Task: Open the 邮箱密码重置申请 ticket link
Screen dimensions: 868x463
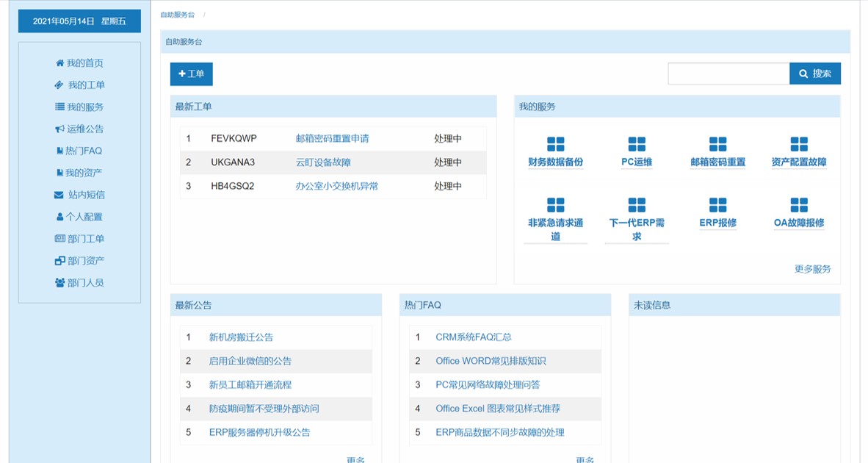Action: tap(332, 139)
